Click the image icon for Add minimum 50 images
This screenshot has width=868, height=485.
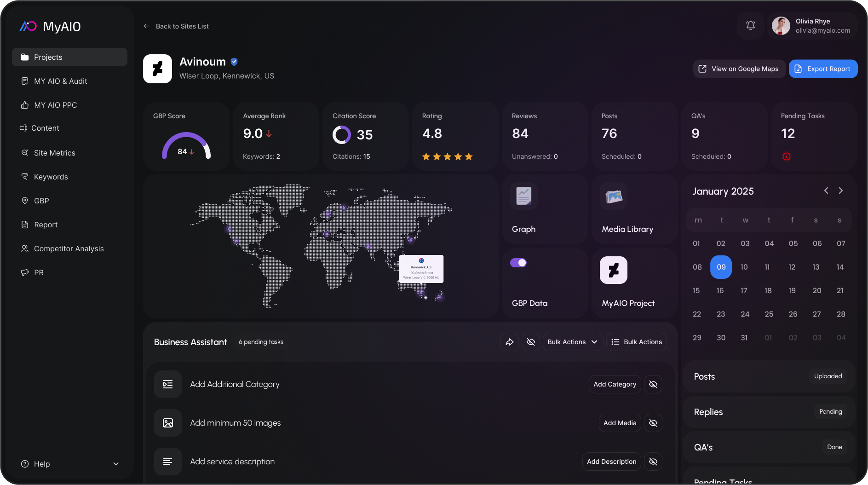[168, 423]
